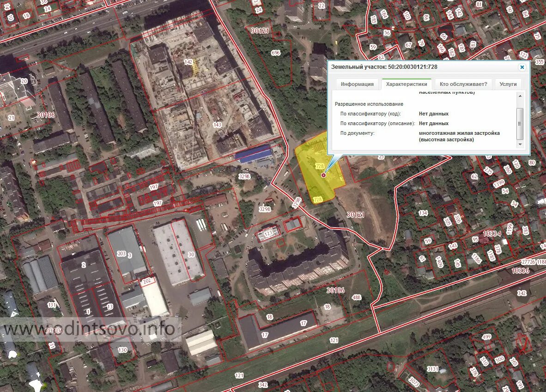Close the land parcel info popup

522,67
